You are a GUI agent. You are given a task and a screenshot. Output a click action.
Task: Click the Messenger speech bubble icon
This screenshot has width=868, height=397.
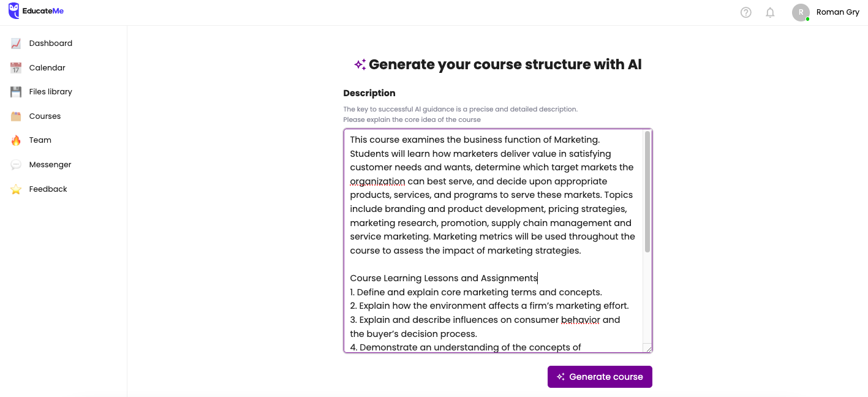click(16, 165)
